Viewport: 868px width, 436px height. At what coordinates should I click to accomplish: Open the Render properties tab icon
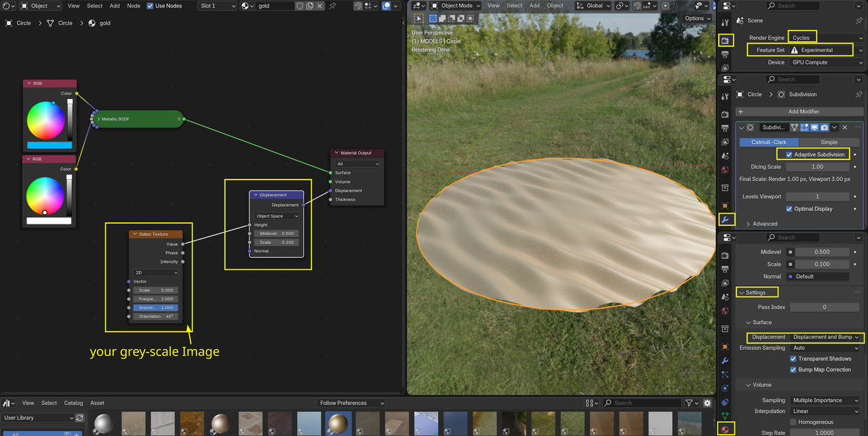(x=725, y=41)
